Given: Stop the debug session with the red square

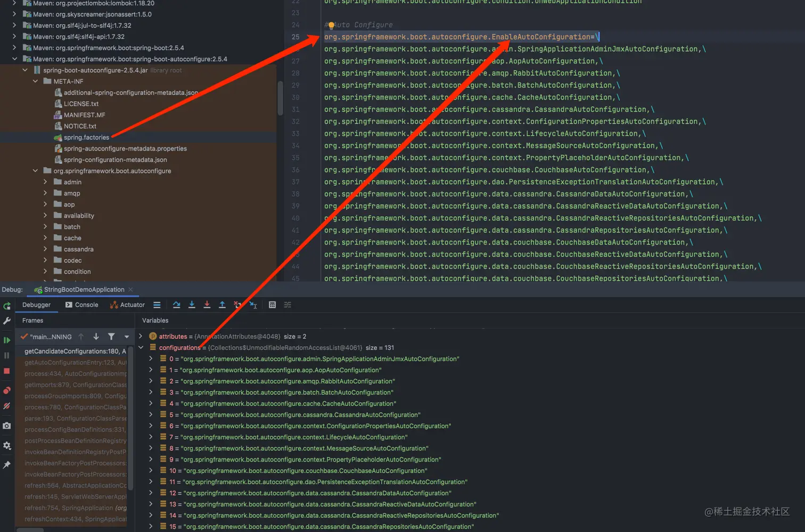Looking at the screenshot, I should 7,371.
